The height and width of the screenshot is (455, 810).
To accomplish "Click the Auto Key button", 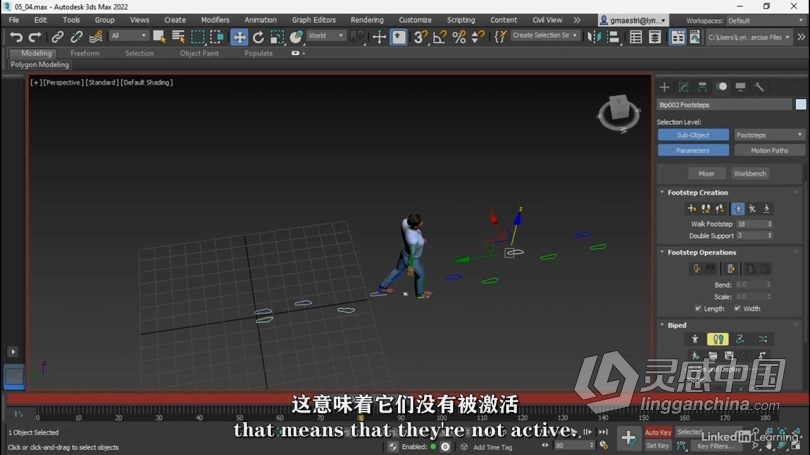I will [658, 433].
